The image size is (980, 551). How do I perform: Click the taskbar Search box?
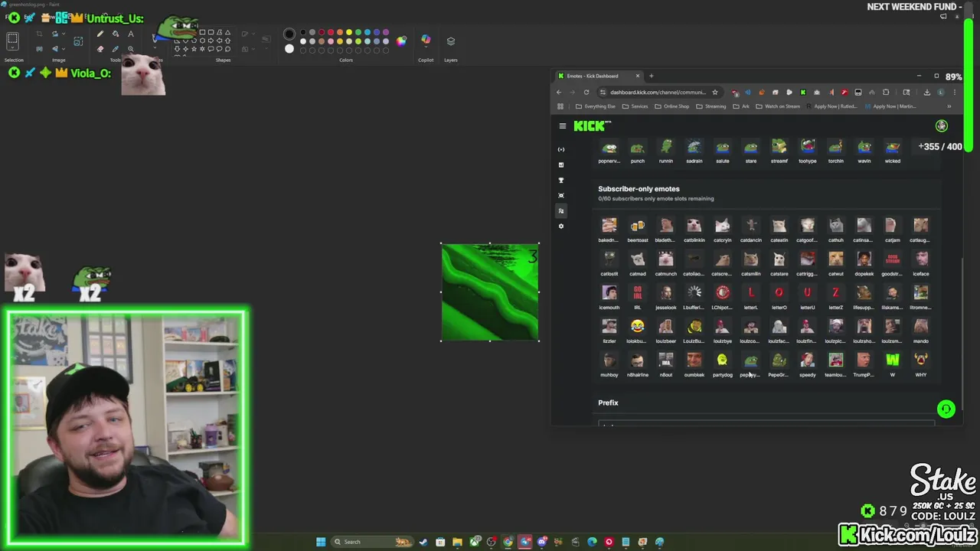pos(373,542)
